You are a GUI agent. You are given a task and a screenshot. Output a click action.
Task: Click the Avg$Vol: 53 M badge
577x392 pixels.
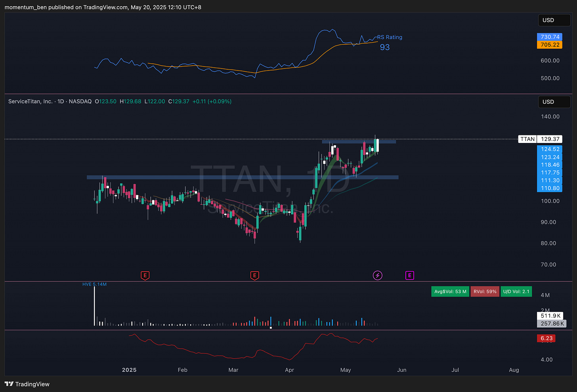coord(450,291)
